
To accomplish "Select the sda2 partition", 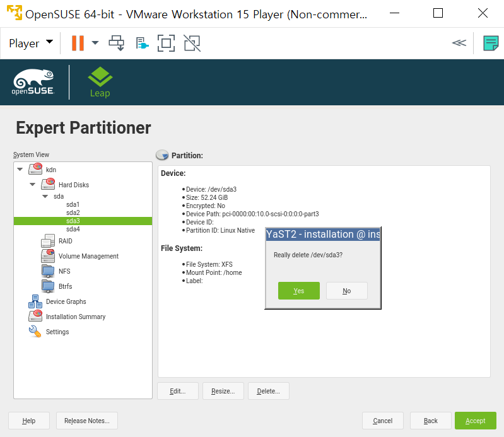I will (73, 213).
